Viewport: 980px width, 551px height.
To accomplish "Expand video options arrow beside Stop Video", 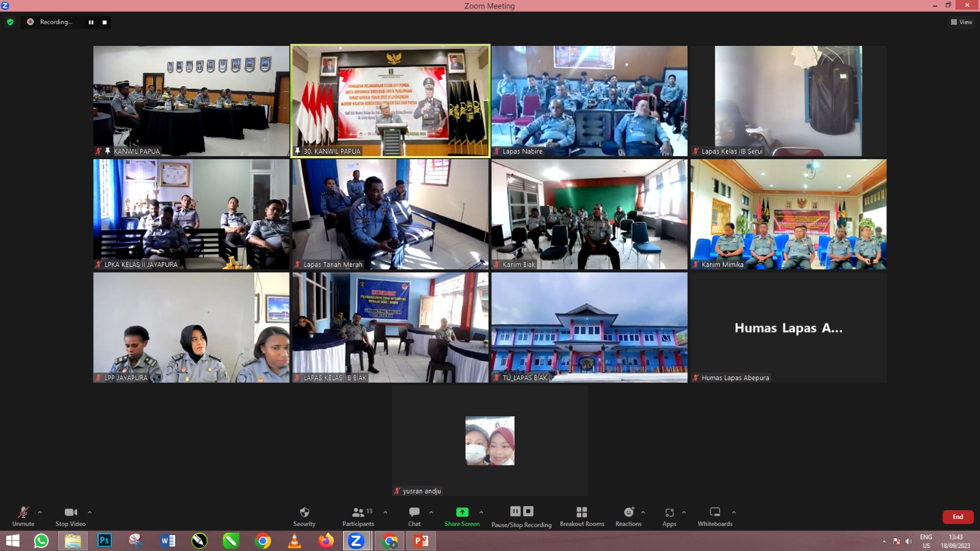I will click(89, 512).
